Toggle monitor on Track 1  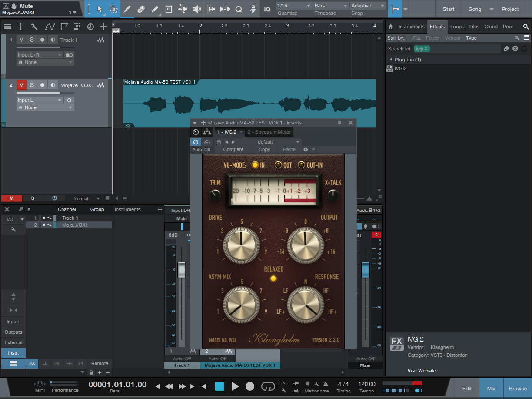53,40
